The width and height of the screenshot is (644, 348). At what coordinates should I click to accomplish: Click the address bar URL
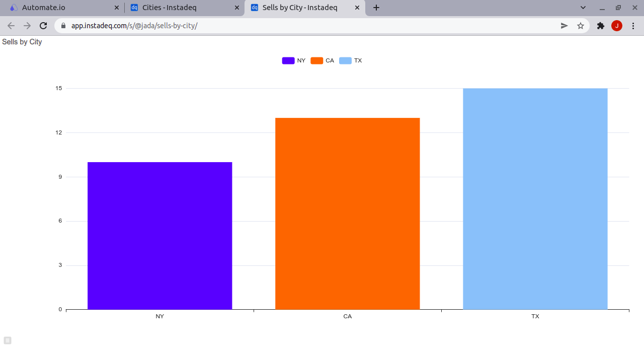134,26
